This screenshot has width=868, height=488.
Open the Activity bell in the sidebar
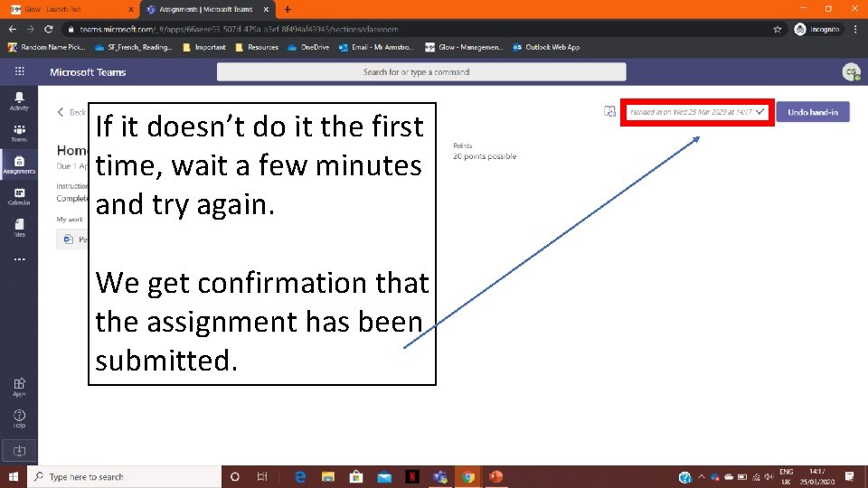19,101
